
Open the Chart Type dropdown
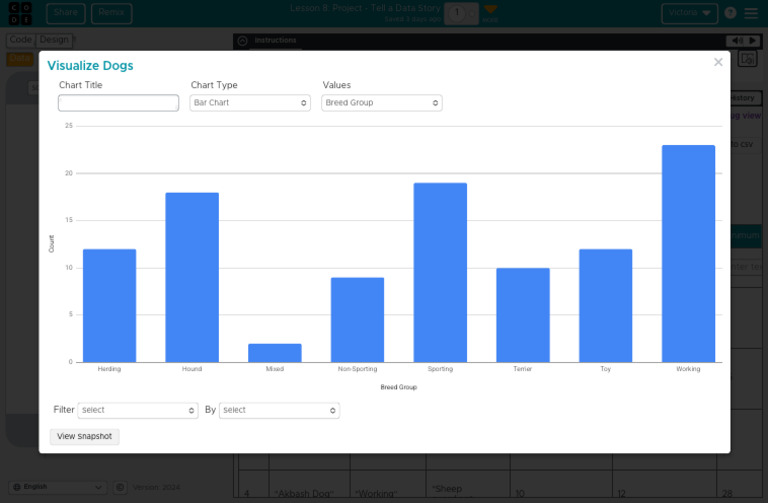pyautogui.click(x=250, y=103)
